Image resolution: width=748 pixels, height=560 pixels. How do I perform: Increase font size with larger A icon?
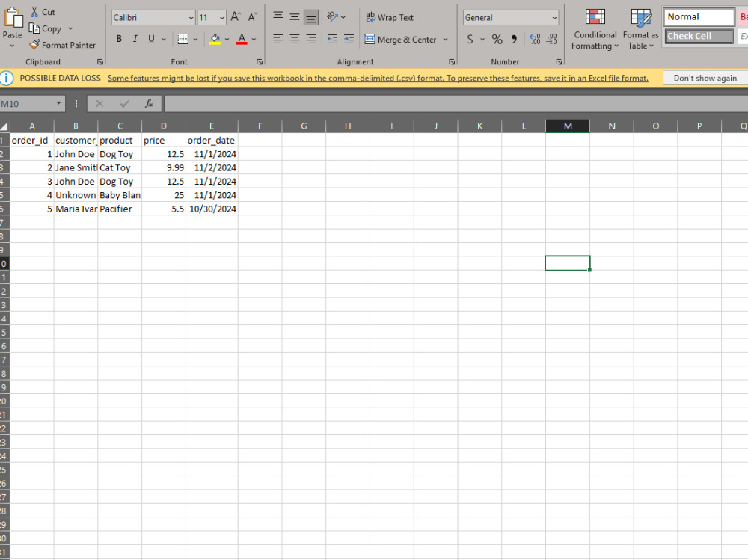pos(236,17)
